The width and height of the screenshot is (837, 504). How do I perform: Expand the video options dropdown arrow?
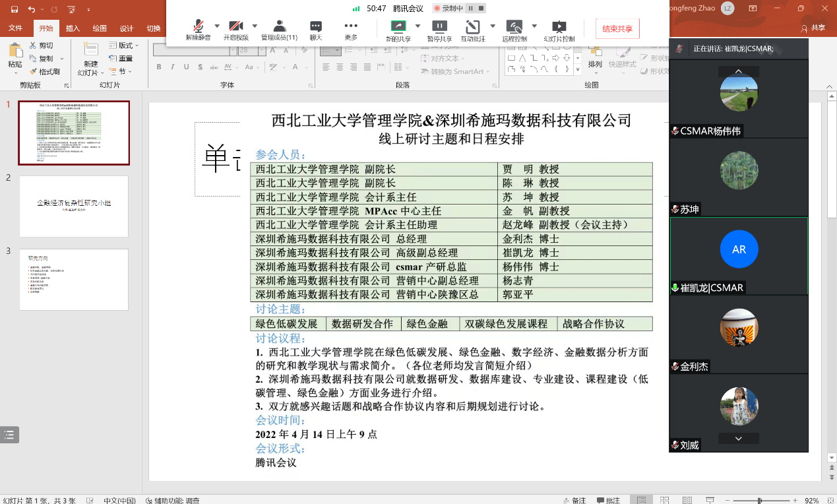point(255,26)
